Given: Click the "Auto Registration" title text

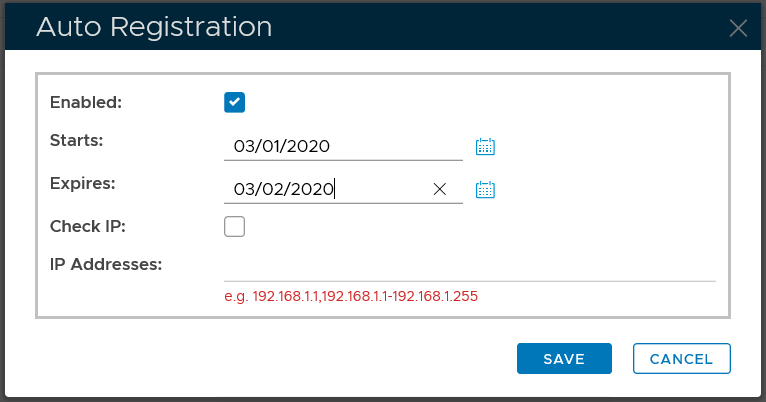Looking at the screenshot, I should point(154,27).
